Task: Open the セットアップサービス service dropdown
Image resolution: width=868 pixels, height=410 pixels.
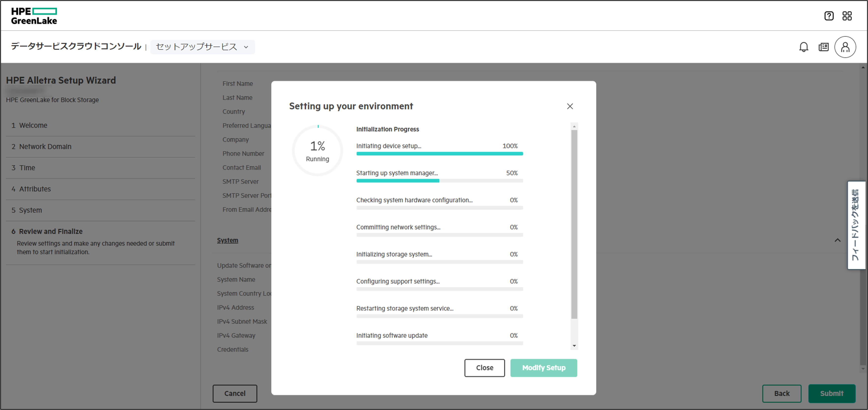Action: click(202, 47)
